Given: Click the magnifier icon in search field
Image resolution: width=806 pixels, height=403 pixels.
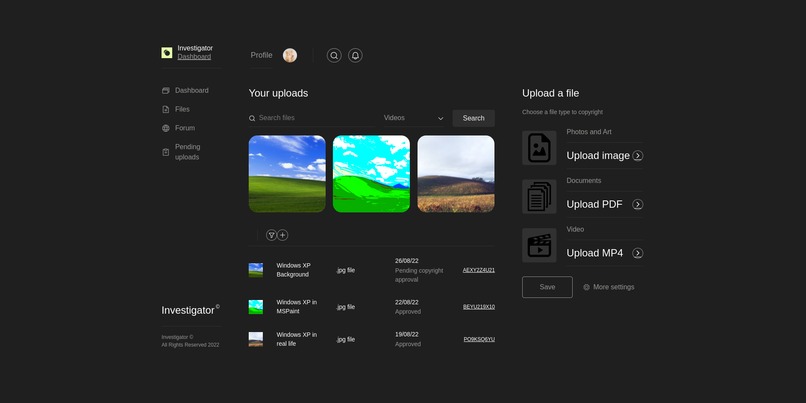Looking at the screenshot, I should tap(252, 118).
